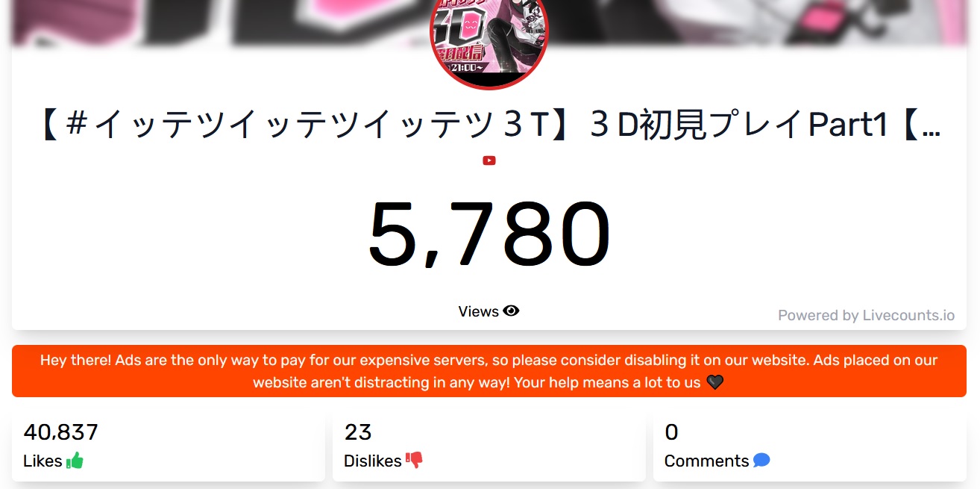This screenshot has width=980, height=489.
Task: Click the 23 dislikes count
Action: point(358,432)
